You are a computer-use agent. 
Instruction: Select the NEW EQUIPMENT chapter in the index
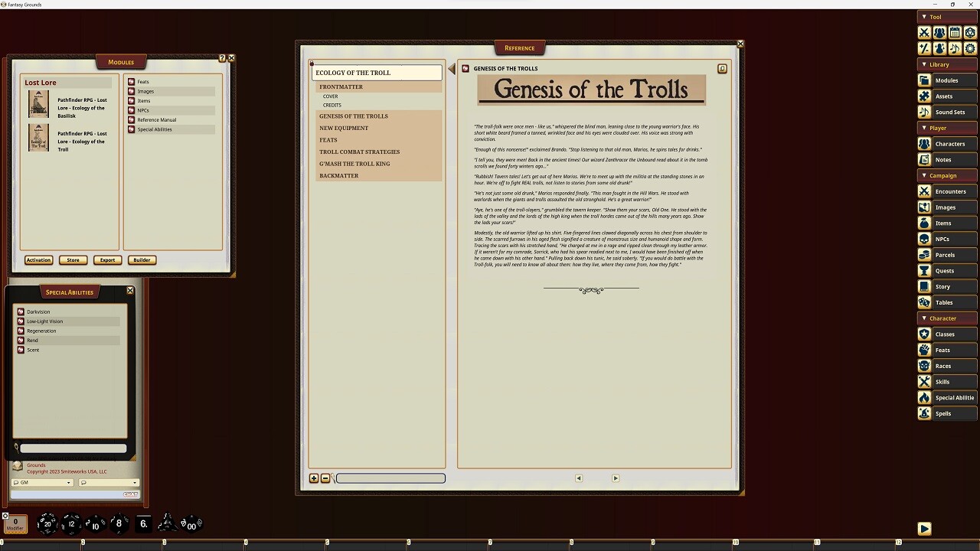(x=344, y=128)
